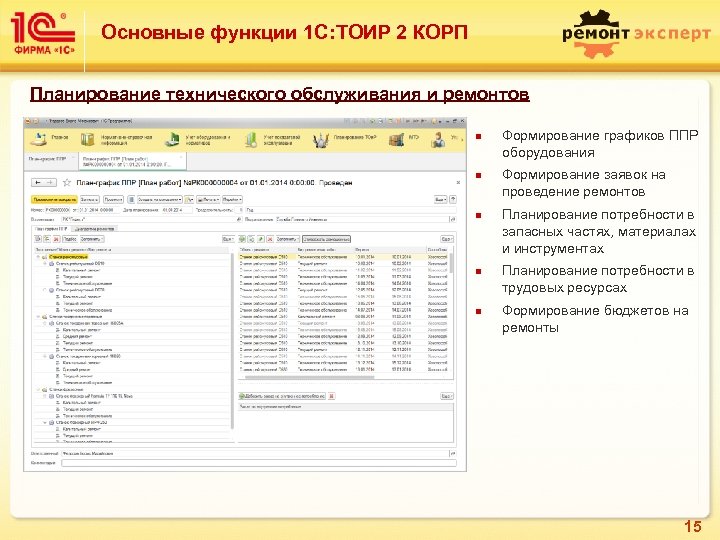
Task: Open Заполнить dropdown in schedule toolbar
Action: pos(287,239)
